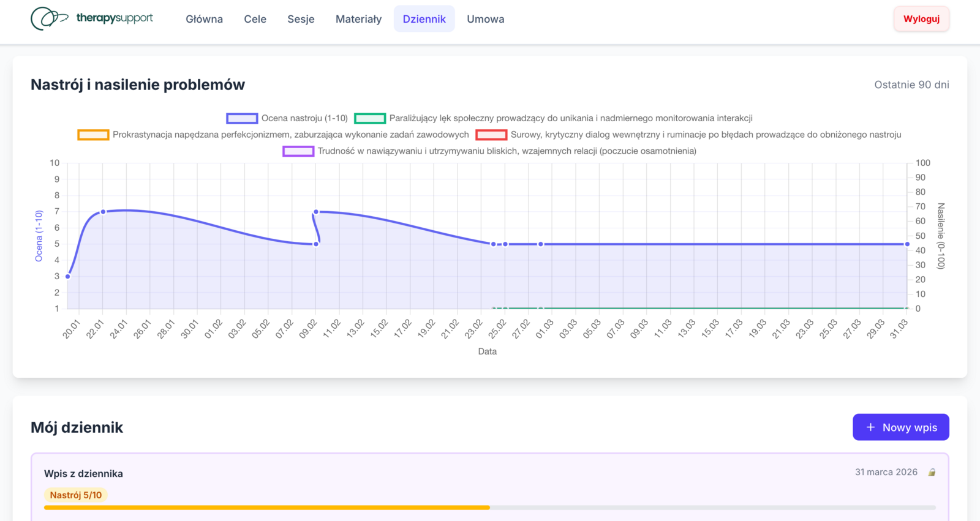Click the mood data point at 22.01
Image resolution: width=980 pixels, height=521 pixels.
pyautogui.click(x=103, y=212)
